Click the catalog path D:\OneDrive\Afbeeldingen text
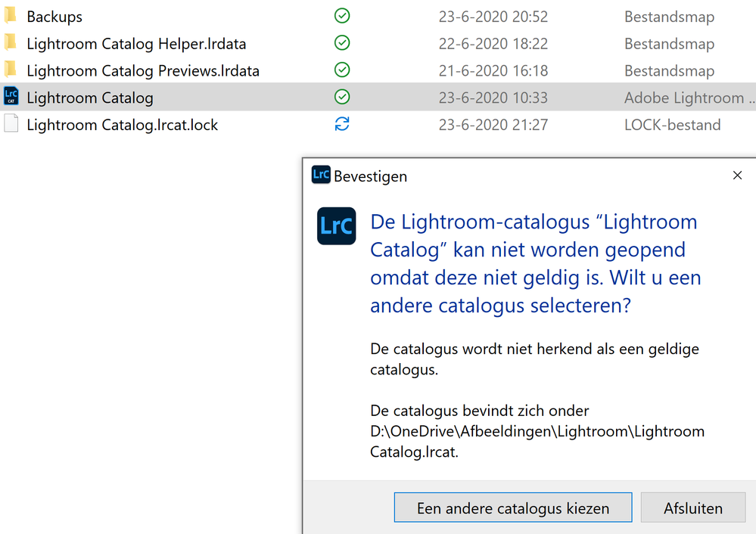Screen dimensions: 756x534 537,441
